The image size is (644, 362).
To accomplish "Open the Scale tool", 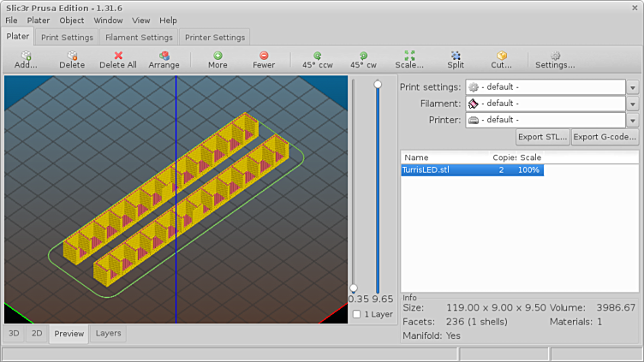I will (x=409, y=56).
